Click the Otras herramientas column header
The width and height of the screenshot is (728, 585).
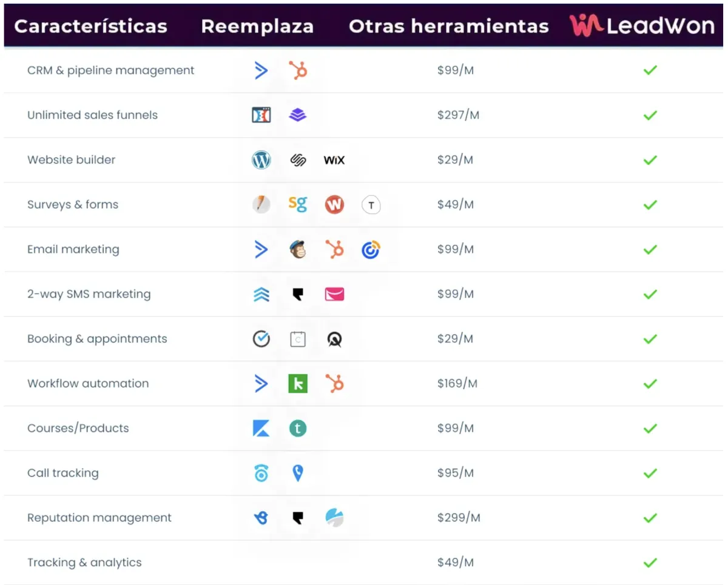(x=449, y=27)
